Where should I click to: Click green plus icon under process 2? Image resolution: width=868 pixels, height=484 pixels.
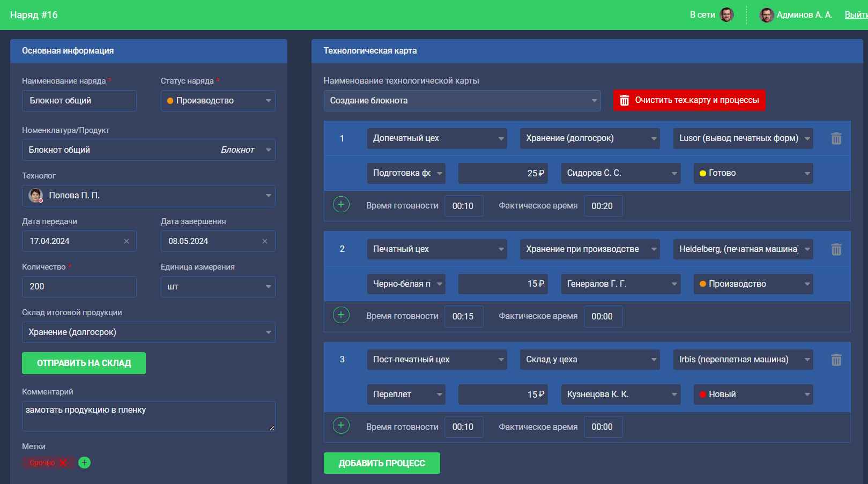click(341, 315)
